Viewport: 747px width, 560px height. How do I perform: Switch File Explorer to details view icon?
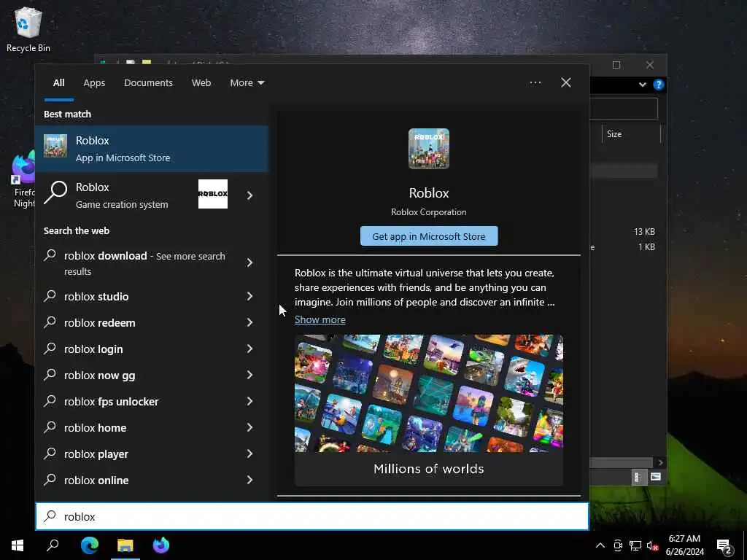coord(638,477)
